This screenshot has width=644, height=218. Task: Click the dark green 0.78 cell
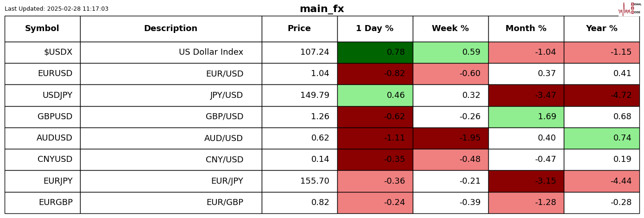[375, 52]
